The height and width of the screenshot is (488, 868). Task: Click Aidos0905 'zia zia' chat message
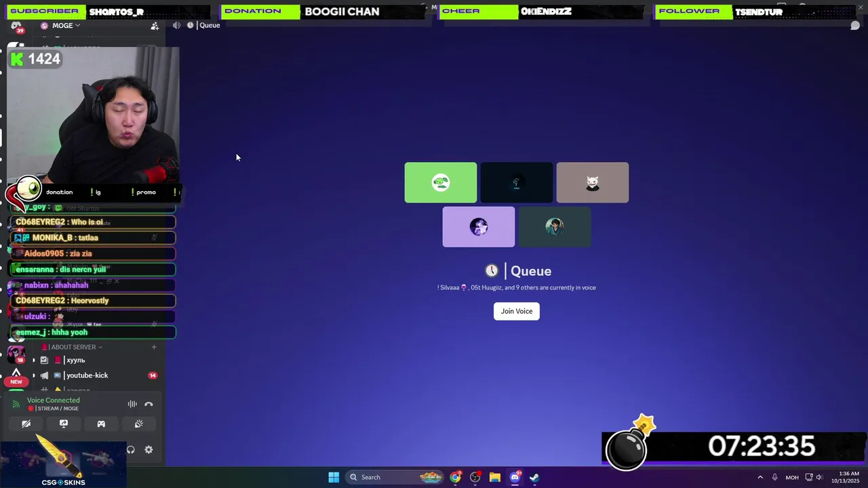94,253
